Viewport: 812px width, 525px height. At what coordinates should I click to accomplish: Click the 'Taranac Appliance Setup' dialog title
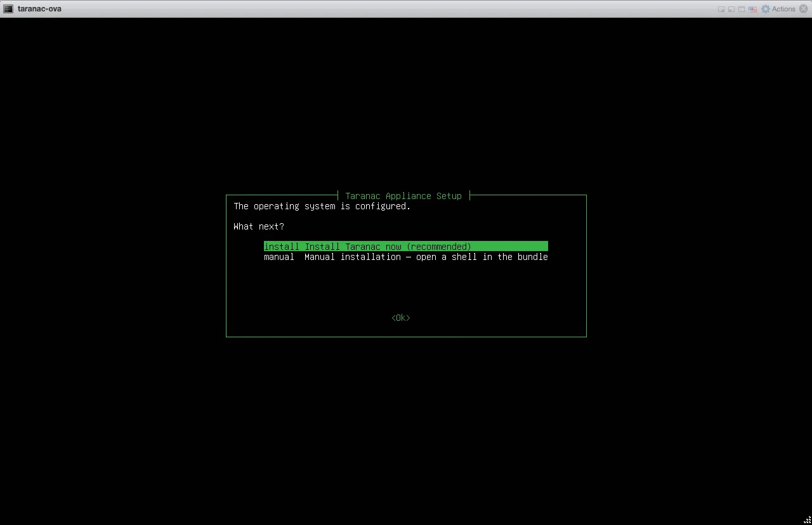pyautogui.click(x=403, y=196)
